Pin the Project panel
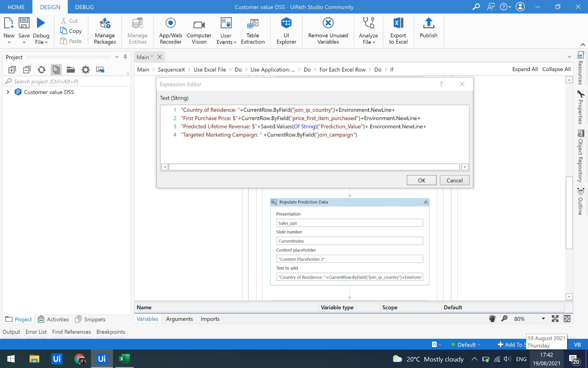The height and width of the screenshot is (368, 588). click(125, 57)
